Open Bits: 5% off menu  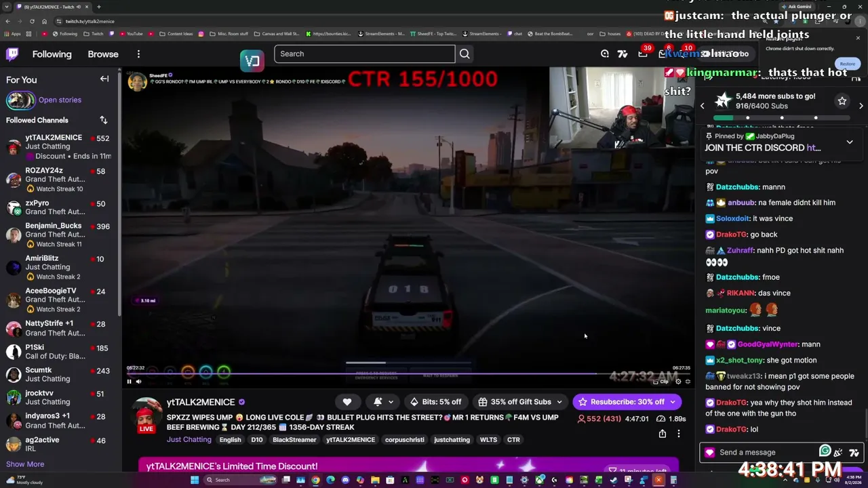(435, 402)
